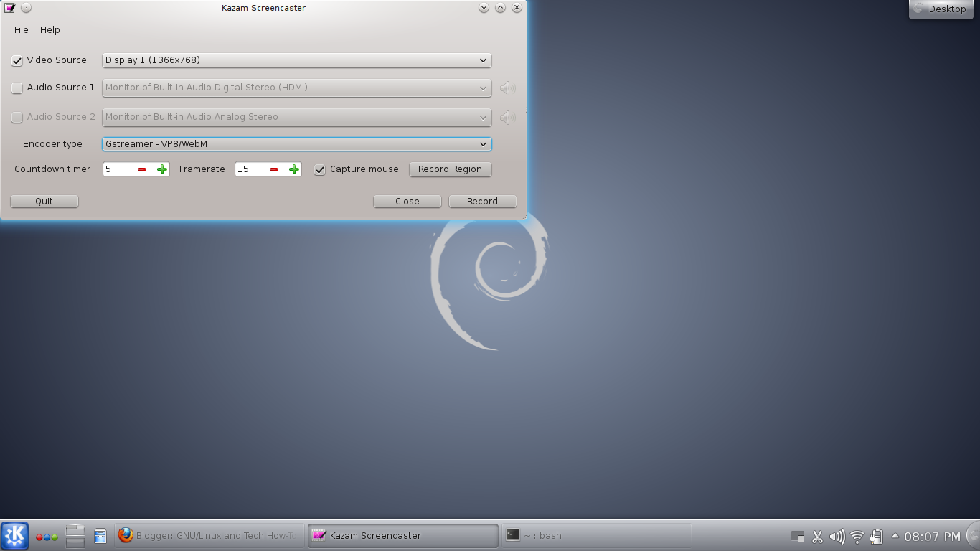
Task: Disable the Capture mouse checkbox
Action: (x=320, y=170)
